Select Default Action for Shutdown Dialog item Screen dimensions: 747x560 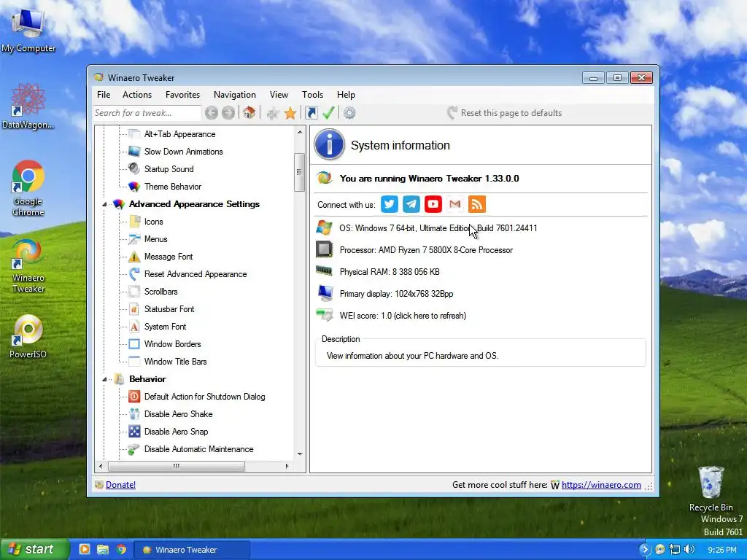click(204, 397)
